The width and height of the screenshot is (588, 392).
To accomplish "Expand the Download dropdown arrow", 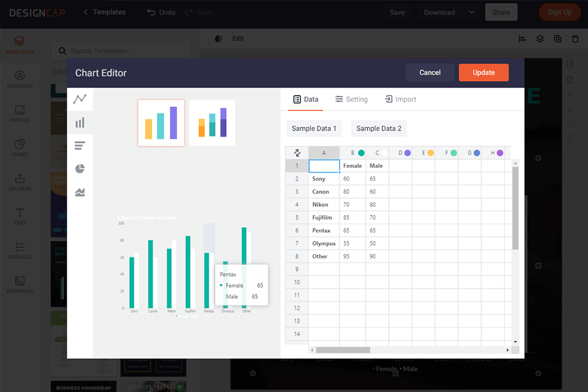I will (x=472, y=12).
